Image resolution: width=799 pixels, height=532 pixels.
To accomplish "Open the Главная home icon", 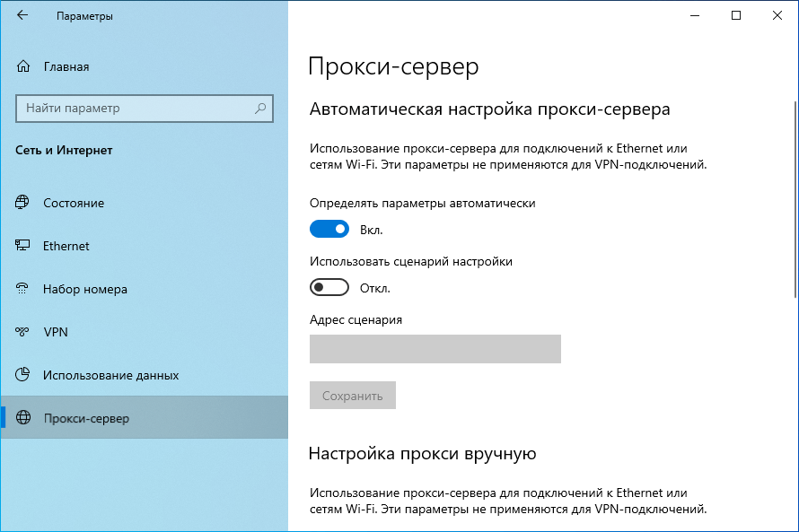I will coord(23,66).
